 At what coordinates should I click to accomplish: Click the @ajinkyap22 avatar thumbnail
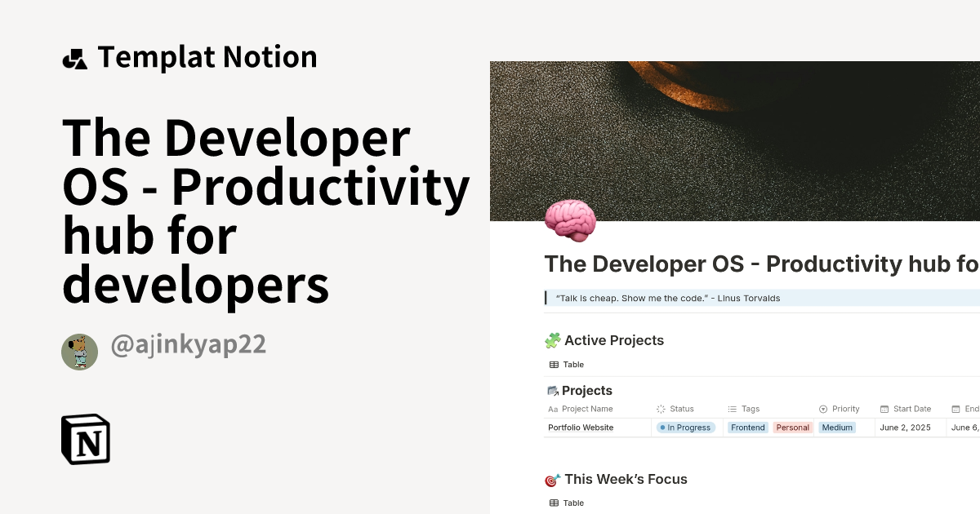click(x=79, y=351)
